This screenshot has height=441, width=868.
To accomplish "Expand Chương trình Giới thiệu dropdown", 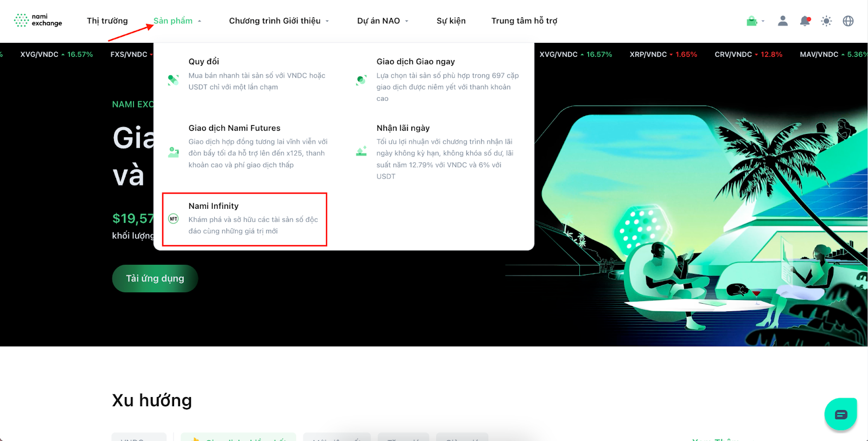I will [279, 21].
